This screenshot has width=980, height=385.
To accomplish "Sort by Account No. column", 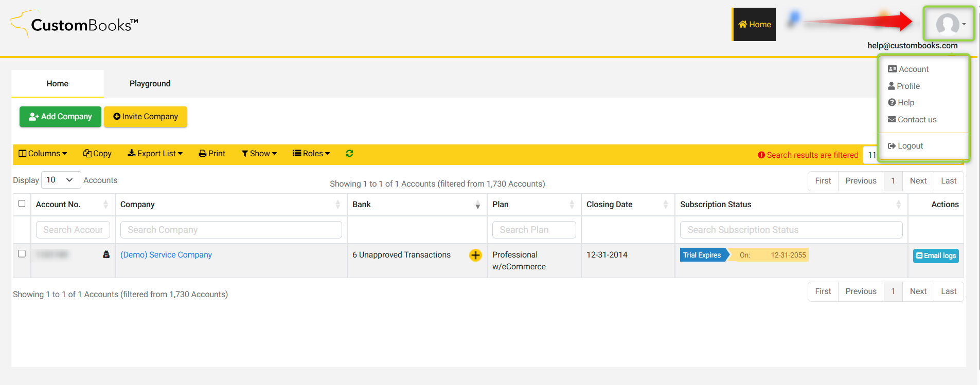I will tap(73, 204).
